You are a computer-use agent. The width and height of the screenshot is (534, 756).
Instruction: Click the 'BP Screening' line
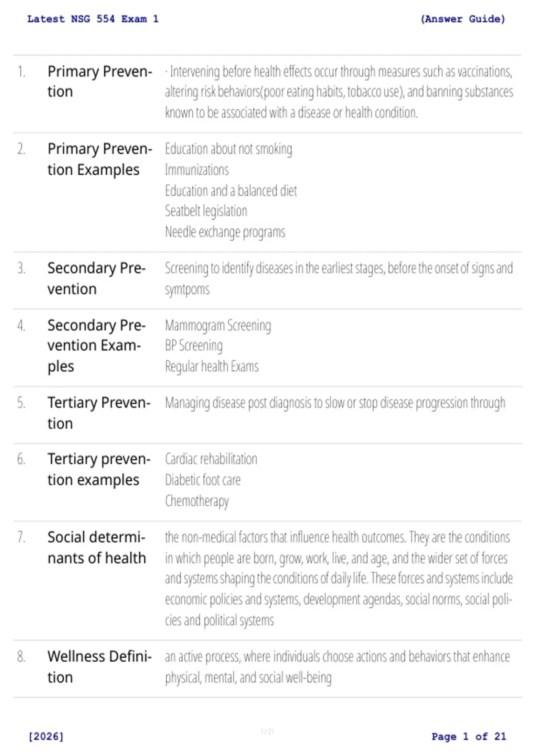coord(194,346)
